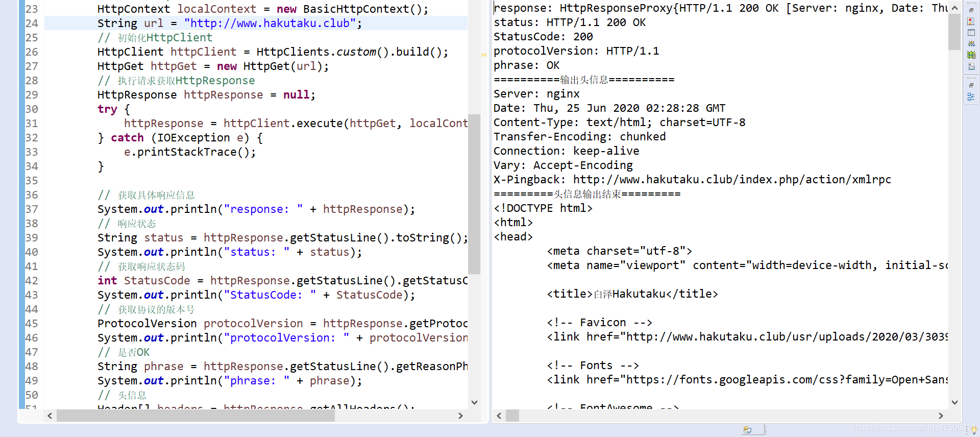This screenshot has width=980, height=437.
Task: Click the 'catch' keyword on line 32
Action: pyautogui.click(x=127, y=138)
